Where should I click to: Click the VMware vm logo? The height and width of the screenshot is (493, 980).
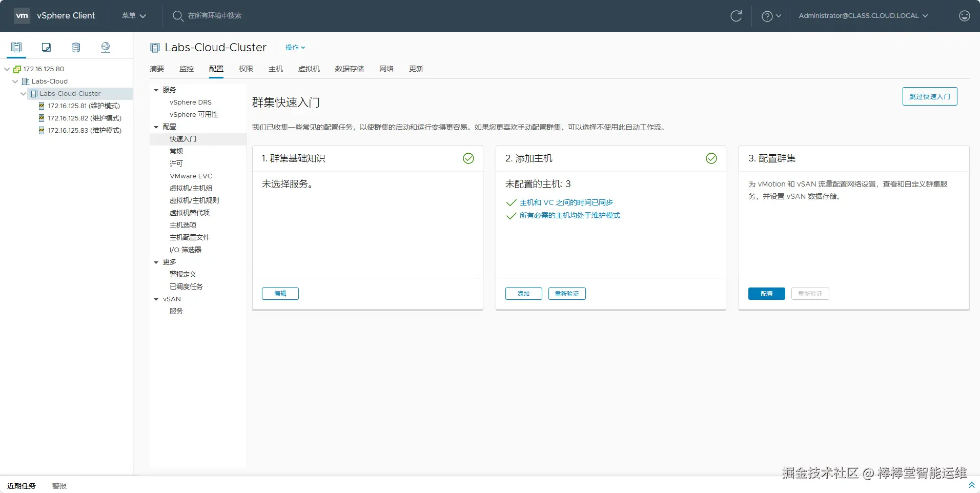point(22,15)
